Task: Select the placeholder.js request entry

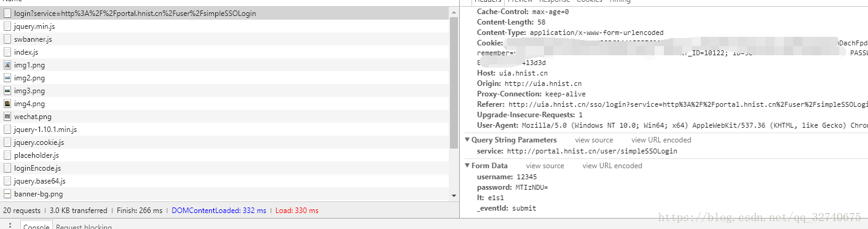Action: (x=225, y=155)
